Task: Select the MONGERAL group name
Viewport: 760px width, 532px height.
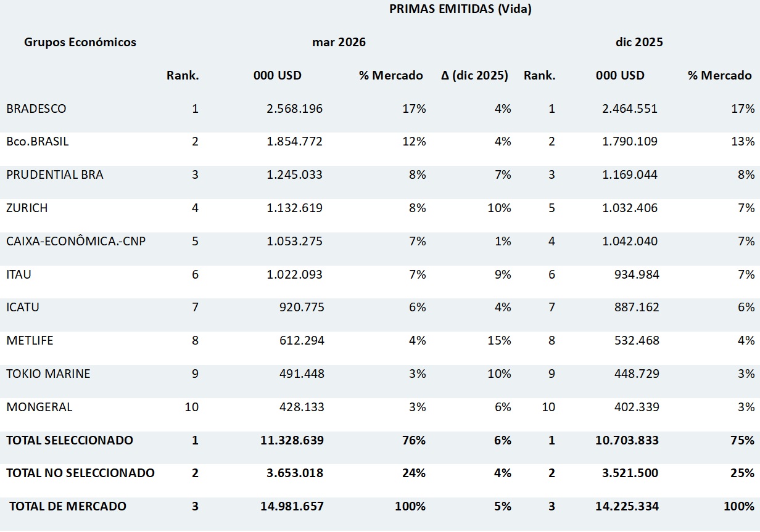Action: [39, 407]
